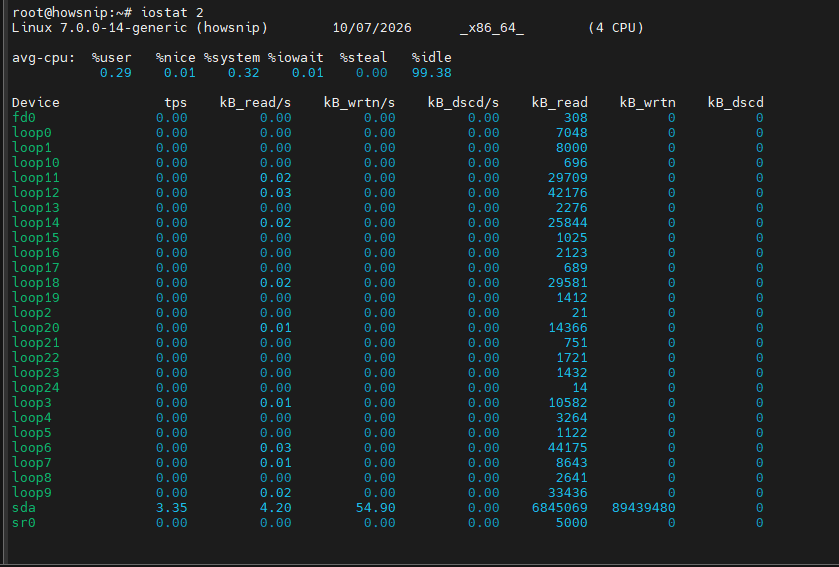Screen dimensions: 839x567
Task: Click the 'tps' column header
Action: (x=176, y=103)
